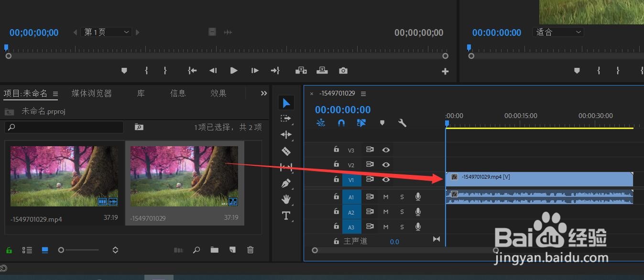Screen dimensions: 644x280
Task: Select the -1549701029.mp4 [V] timeline clip
Action: click(x=539, y=179)
